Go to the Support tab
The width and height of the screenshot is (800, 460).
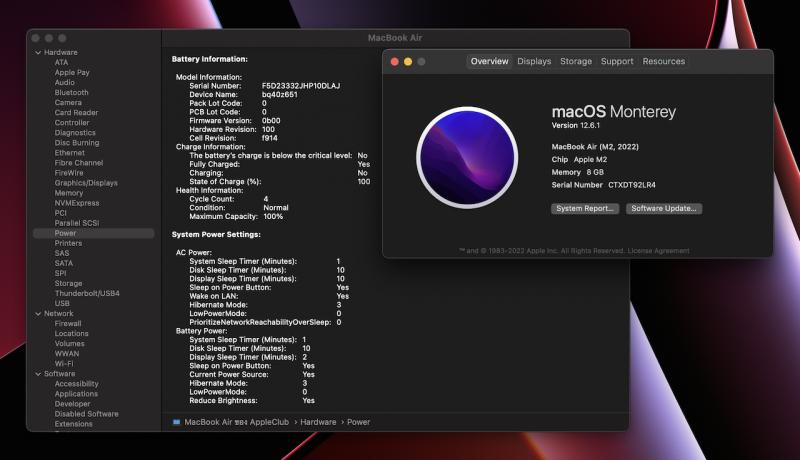(617, 62)
